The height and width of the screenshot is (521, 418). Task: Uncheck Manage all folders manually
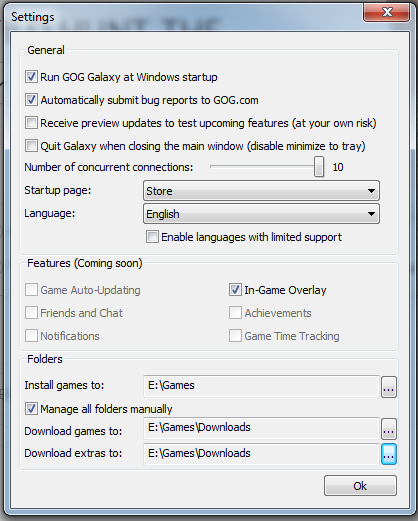[31, 409]
